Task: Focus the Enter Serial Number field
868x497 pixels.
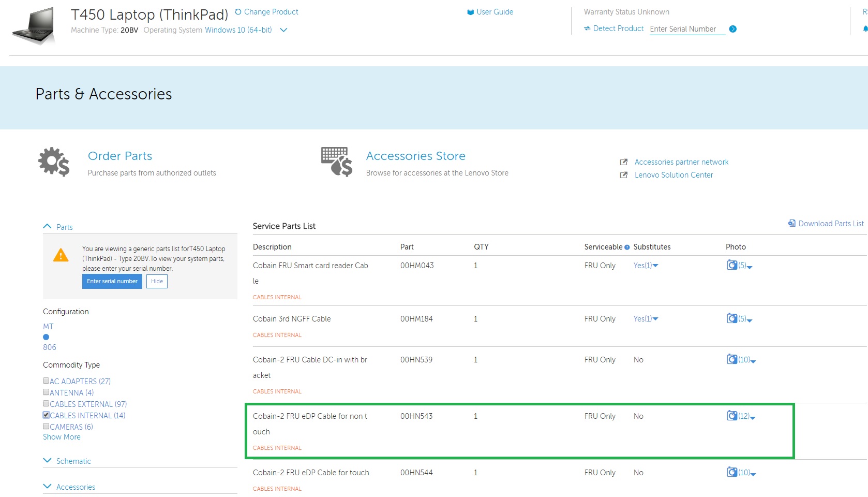Action: 687,29
